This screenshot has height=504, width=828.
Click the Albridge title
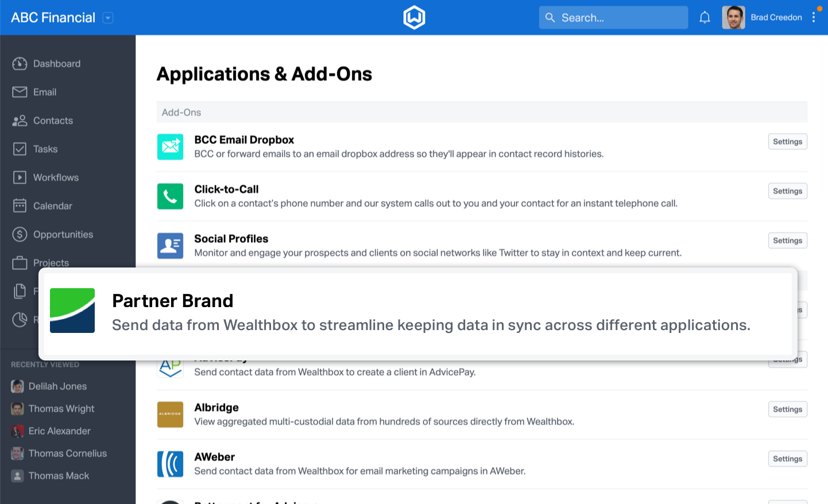[x=216, y=408]
